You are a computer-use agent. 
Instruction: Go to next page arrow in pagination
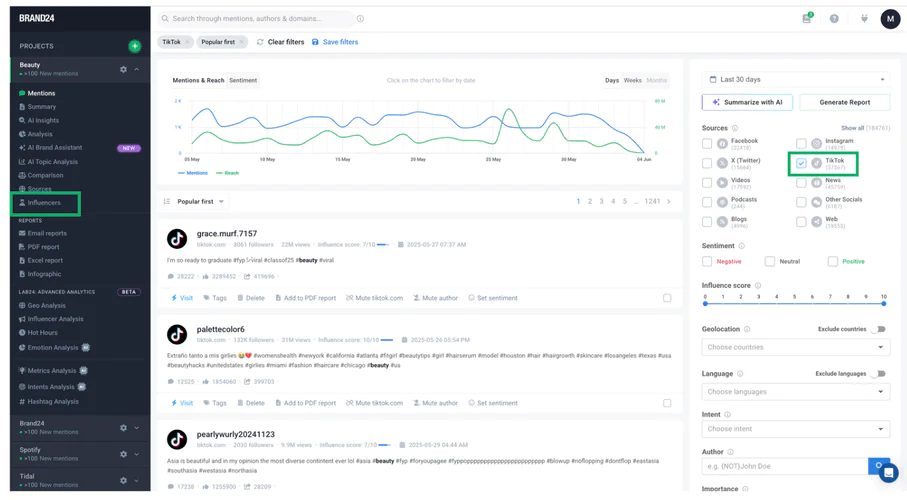[x=669, y=201]
